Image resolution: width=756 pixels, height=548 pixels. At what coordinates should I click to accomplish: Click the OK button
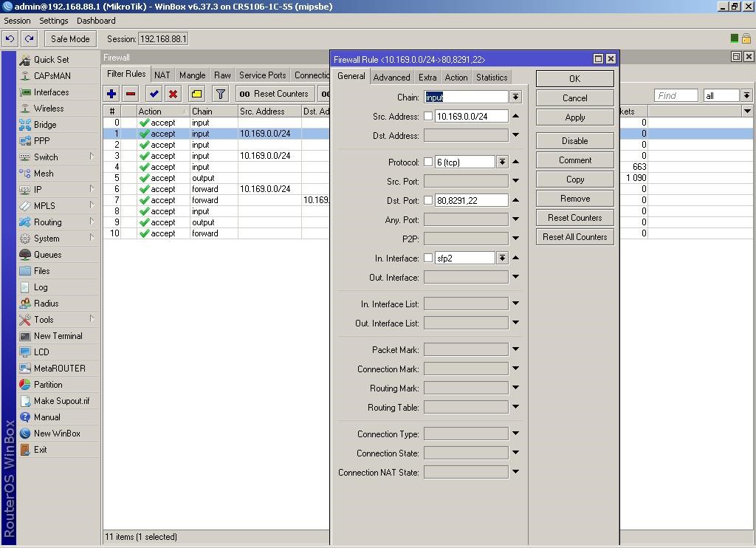[574, 78]
